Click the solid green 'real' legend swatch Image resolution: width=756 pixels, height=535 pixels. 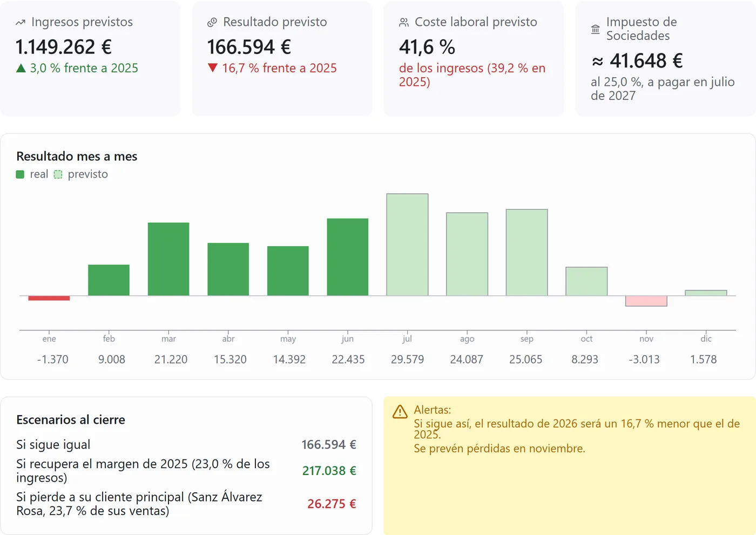click(20, 174)
